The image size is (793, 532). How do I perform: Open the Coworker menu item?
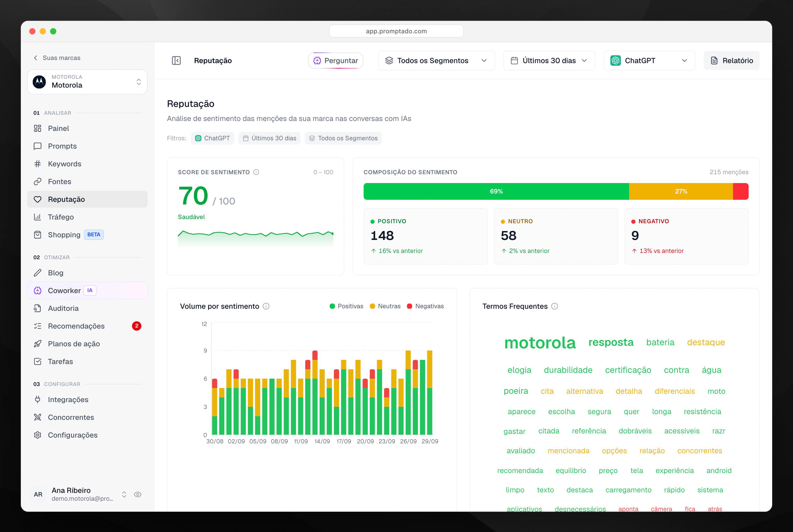(x=87, y=291)
